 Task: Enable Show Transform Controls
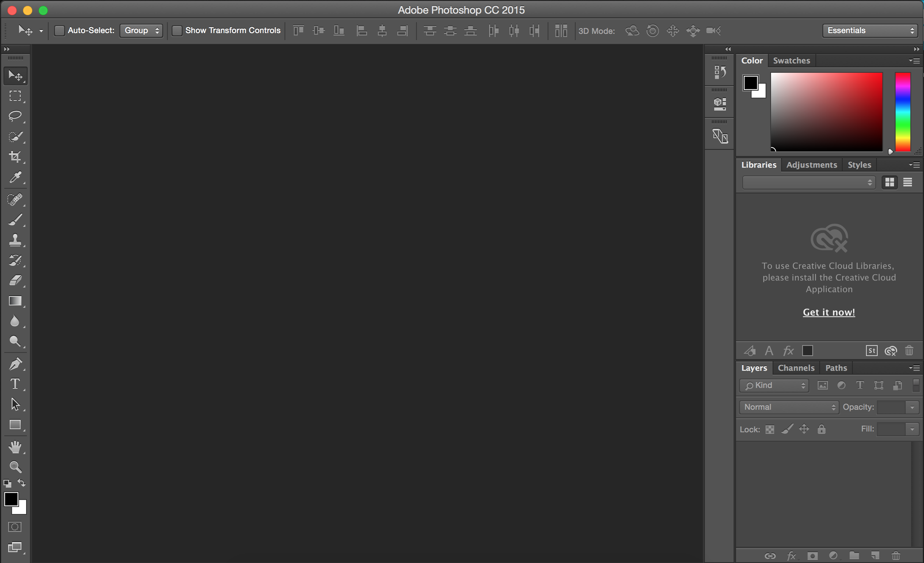point(176,30)
